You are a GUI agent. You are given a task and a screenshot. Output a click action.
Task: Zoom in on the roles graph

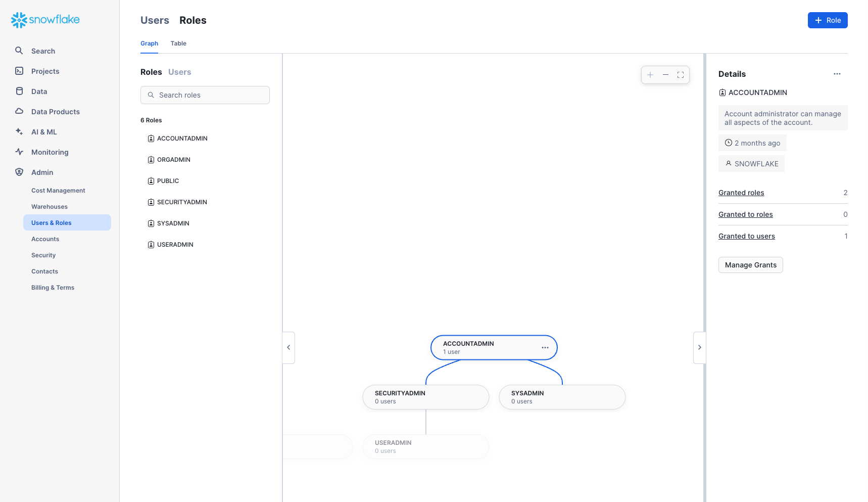650,74
